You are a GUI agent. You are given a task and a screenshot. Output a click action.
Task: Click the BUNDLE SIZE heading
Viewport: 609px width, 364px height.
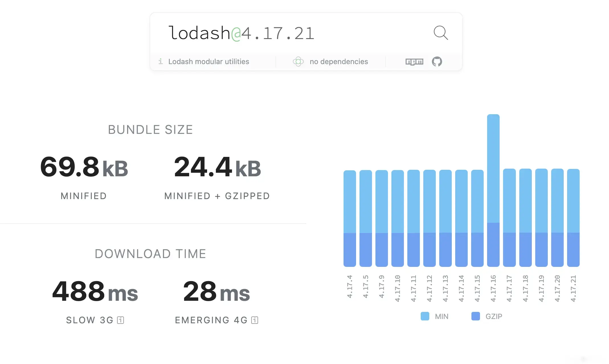tap(150, 130)
